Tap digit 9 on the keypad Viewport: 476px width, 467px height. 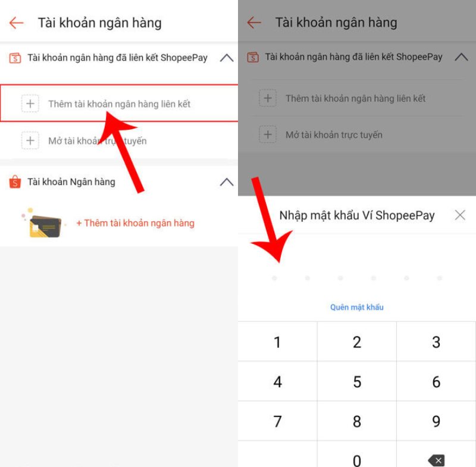436,421
